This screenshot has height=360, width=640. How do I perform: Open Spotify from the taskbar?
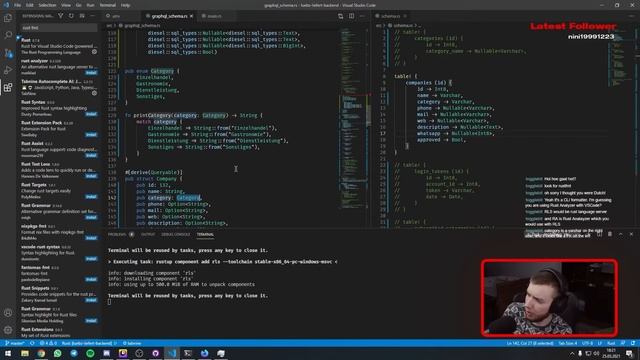point(90,353)
